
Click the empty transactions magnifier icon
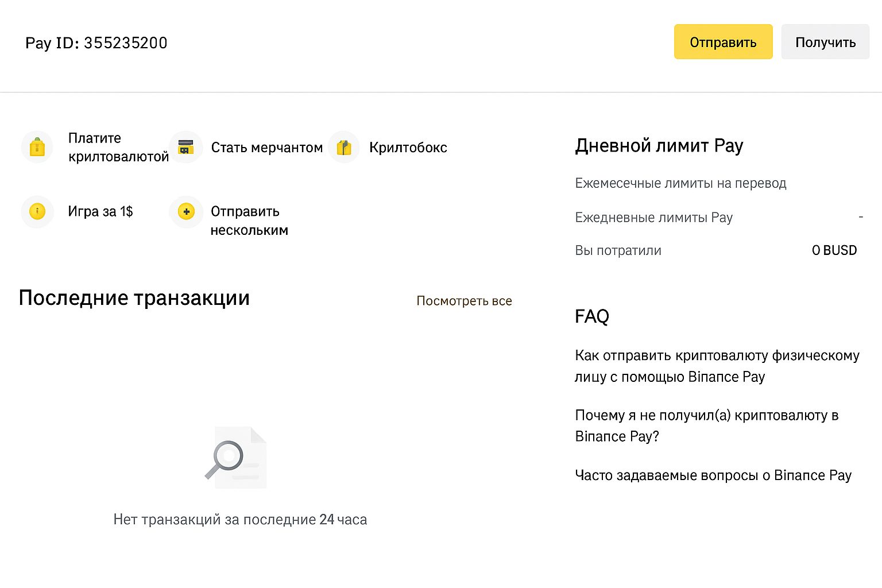pos(235,458)
